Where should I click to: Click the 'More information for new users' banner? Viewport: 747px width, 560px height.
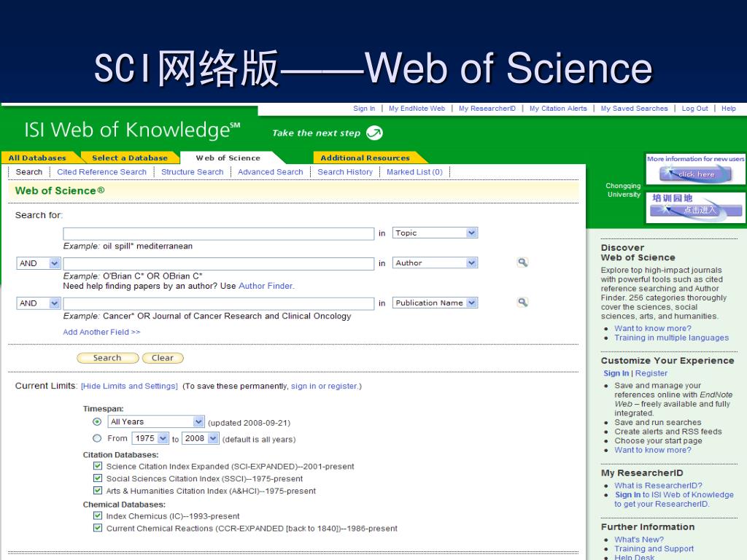(695, 168)
